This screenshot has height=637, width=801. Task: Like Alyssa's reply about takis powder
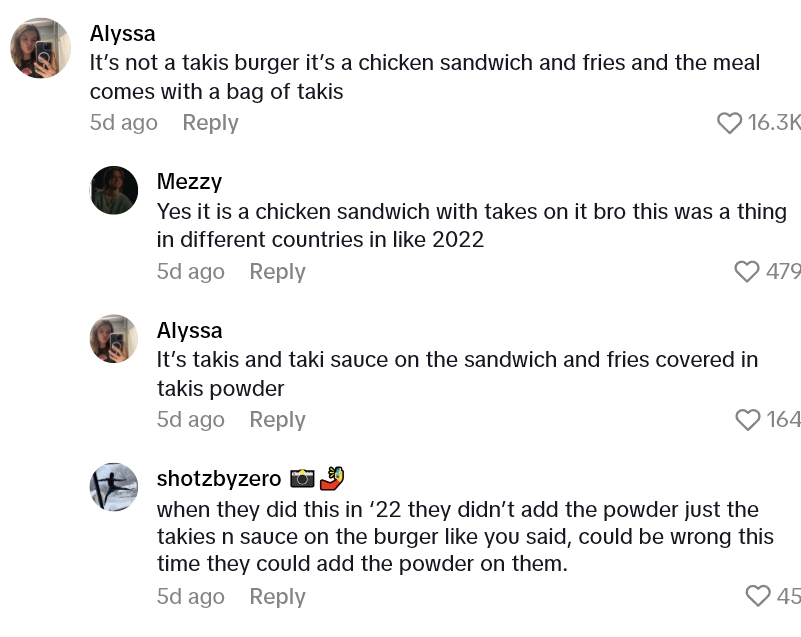[x=747, y=420]
